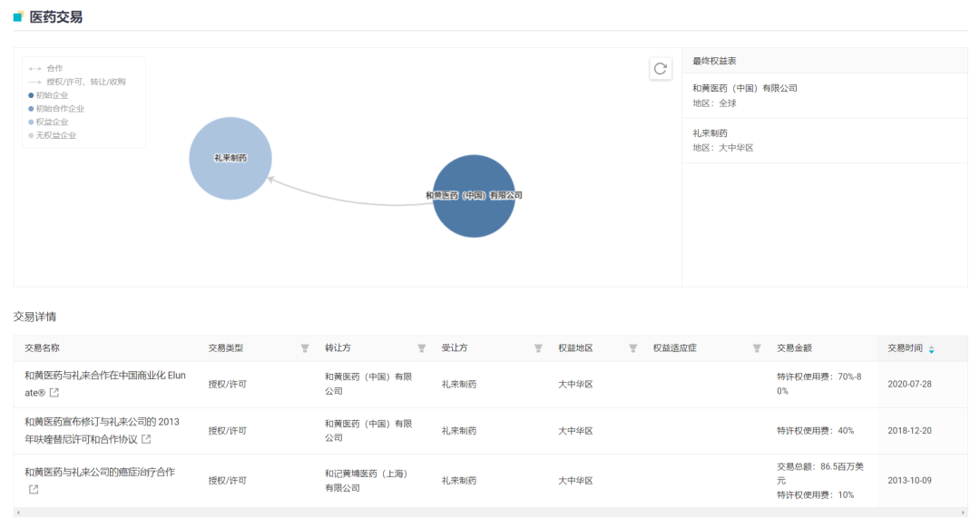The image size is (980, 528).
Task: Filter by 交易类型 column
Action: coord(305,348)
